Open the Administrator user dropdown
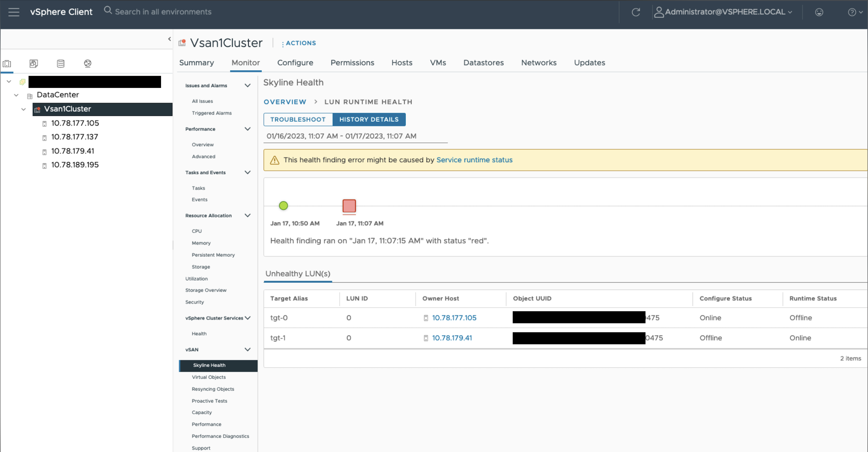This screenshot has width=868, height=452. point(723,12)
